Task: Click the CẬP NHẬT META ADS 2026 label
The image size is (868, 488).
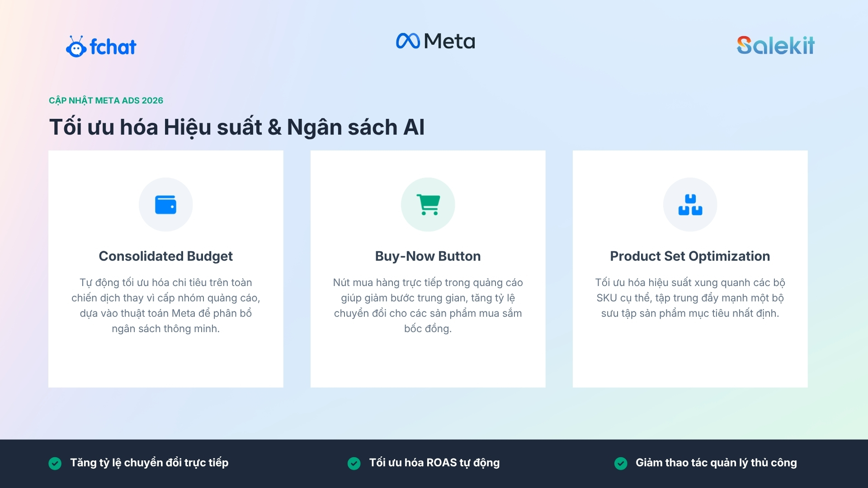Action: 106,100
